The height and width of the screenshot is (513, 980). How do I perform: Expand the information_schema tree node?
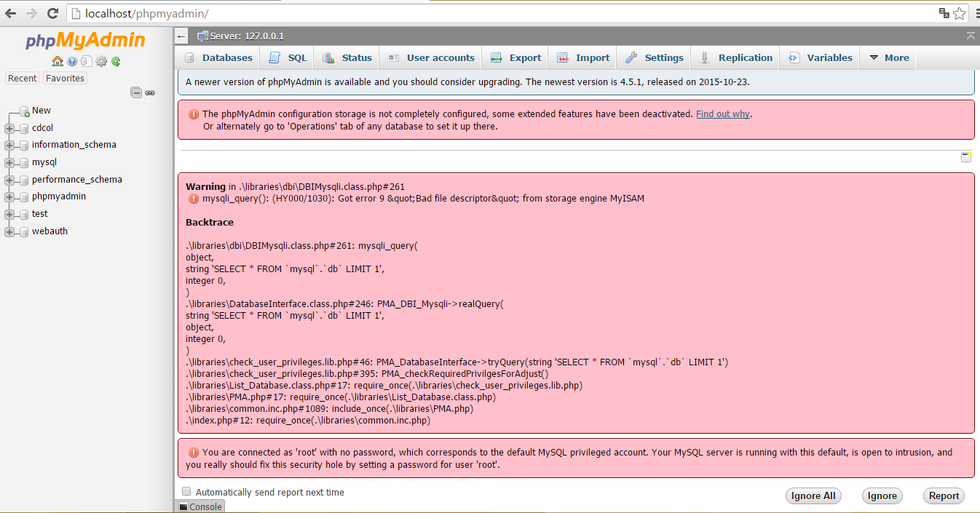click(9, 146)
